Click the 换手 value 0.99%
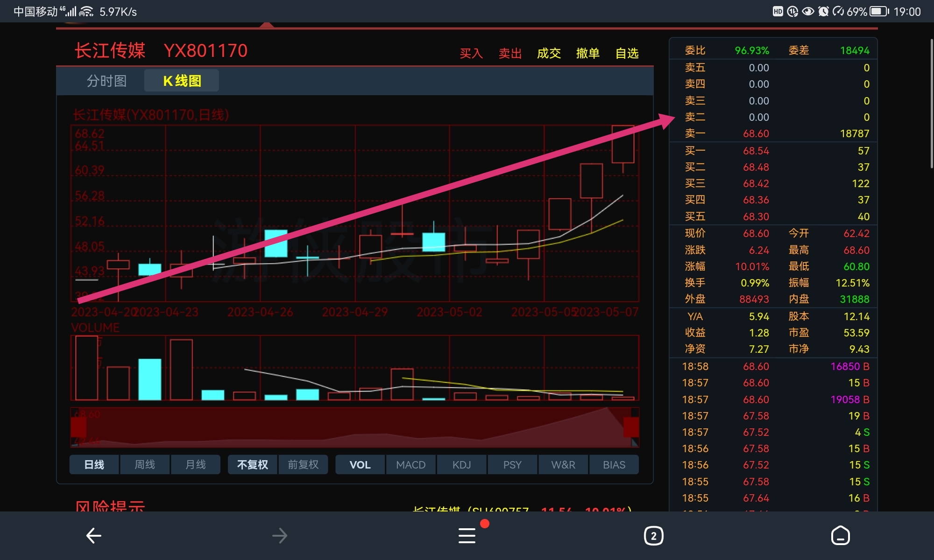The image size is (934, 560). [755, 283]
